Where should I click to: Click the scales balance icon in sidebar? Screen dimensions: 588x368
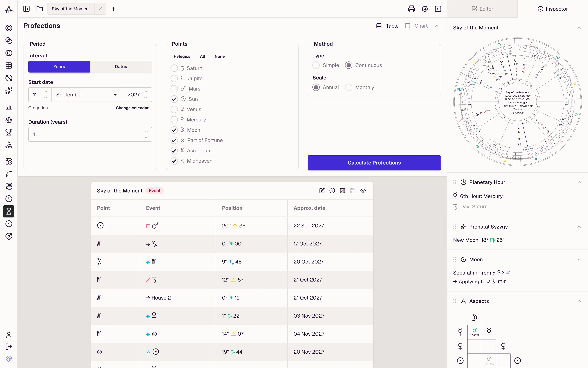coord(9,119)
